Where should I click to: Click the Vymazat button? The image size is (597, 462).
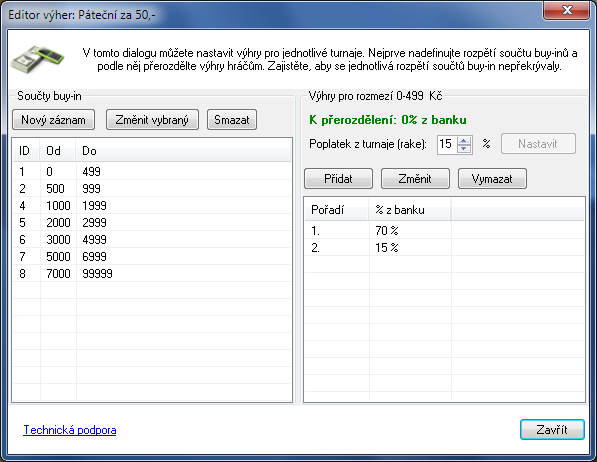(492, 179)
